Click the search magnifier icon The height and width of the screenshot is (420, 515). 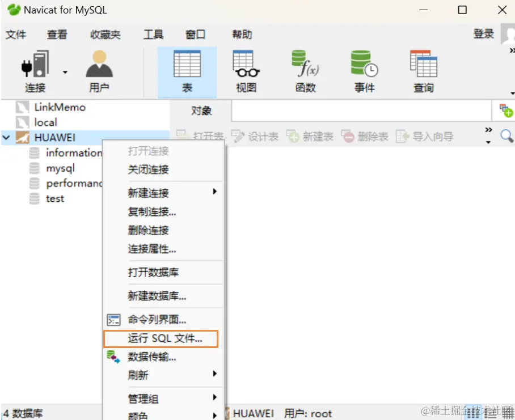click(506, 136)
